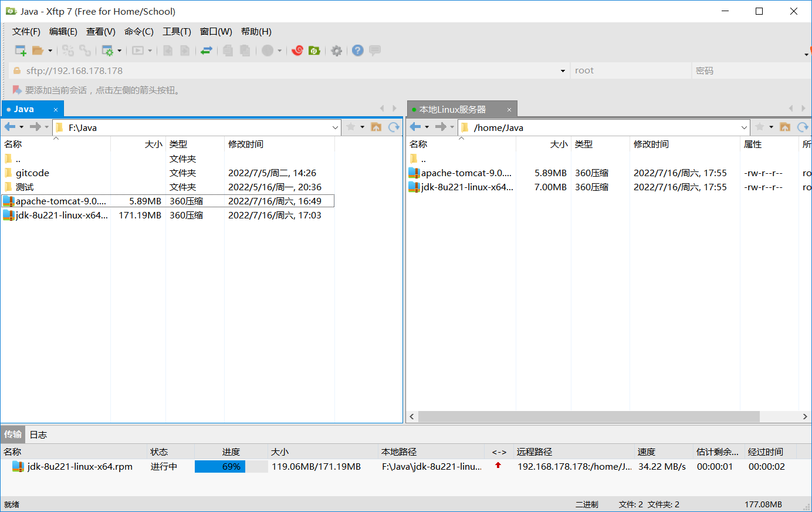This screenshot has height=512, width=812.
Task: Sort remote files by 类型 column
Action: coord(600,144)
